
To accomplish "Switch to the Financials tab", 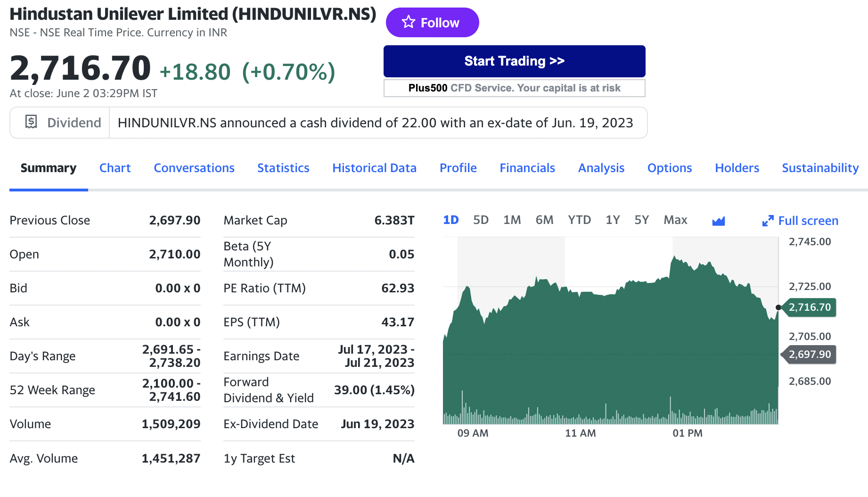I will point(527,168).
